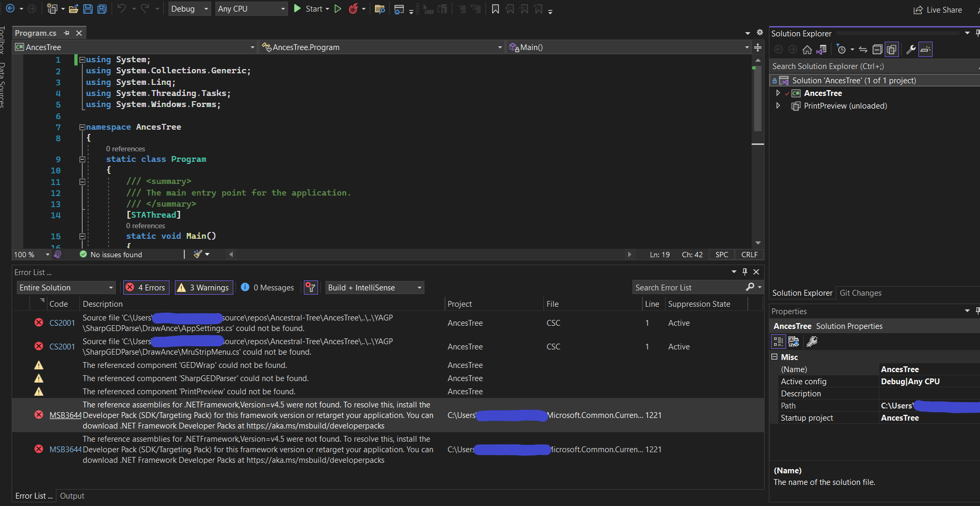Expand the AncesTree project node

778,93
